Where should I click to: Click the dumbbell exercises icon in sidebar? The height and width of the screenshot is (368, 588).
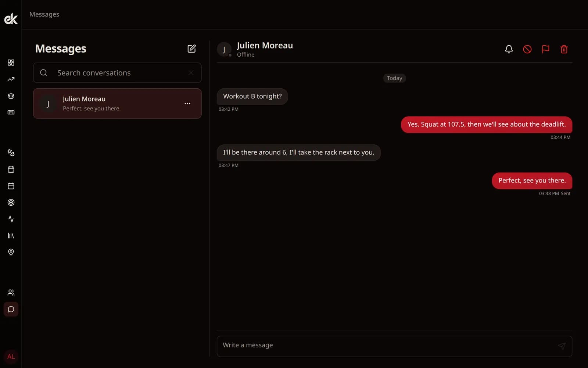(x=11, y=153)
